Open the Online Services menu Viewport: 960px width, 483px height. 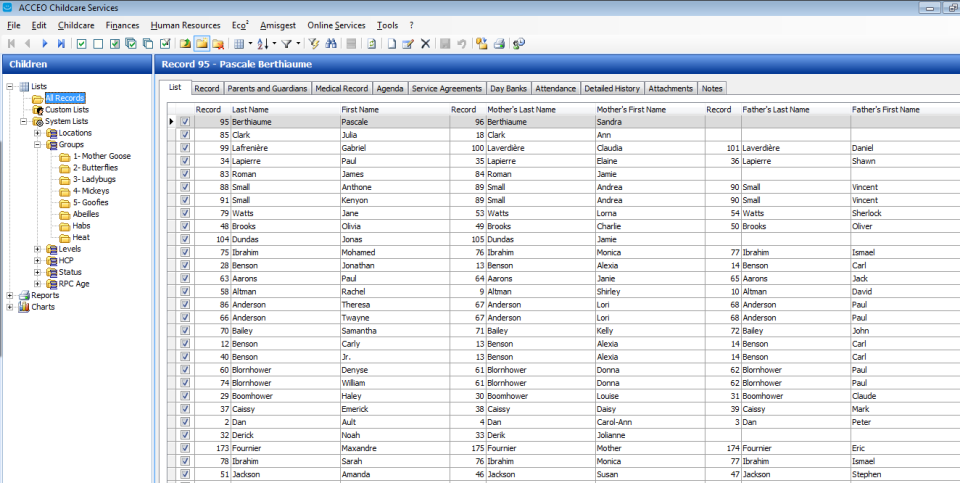click(x=336, y=25)
